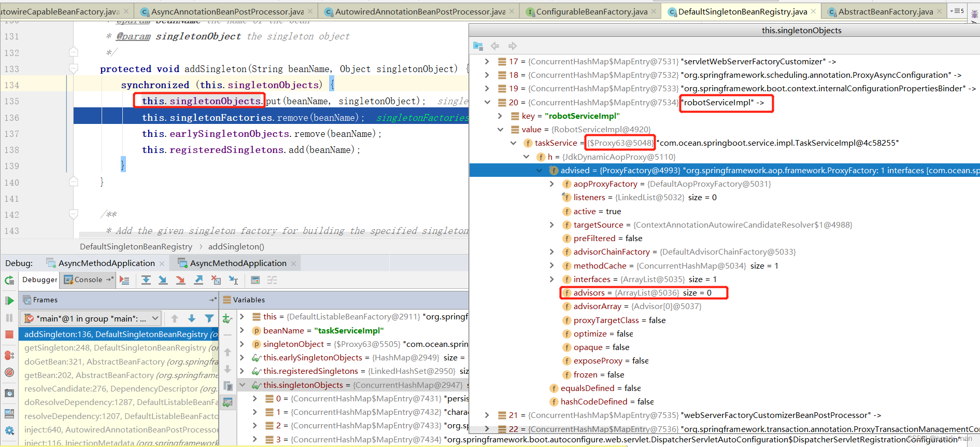Click the fold marker at line 133

point(74,68)
